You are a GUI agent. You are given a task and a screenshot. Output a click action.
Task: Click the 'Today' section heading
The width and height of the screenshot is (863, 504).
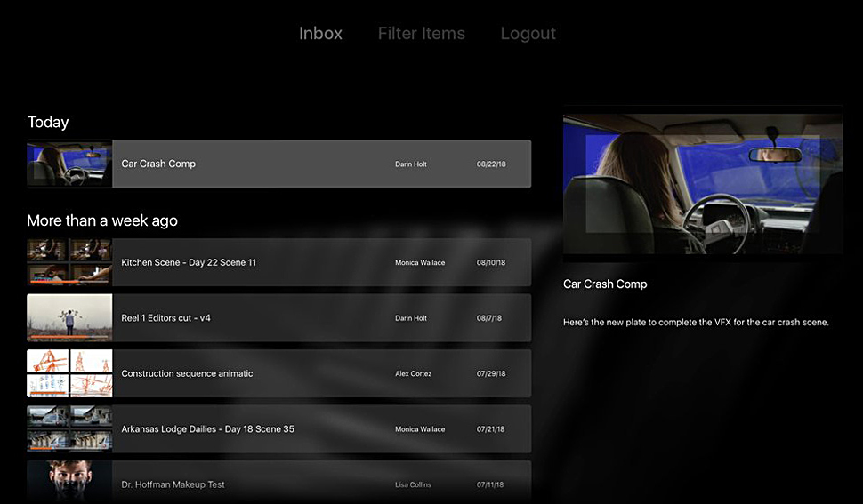pyautogui.click(x=48, y=122)
